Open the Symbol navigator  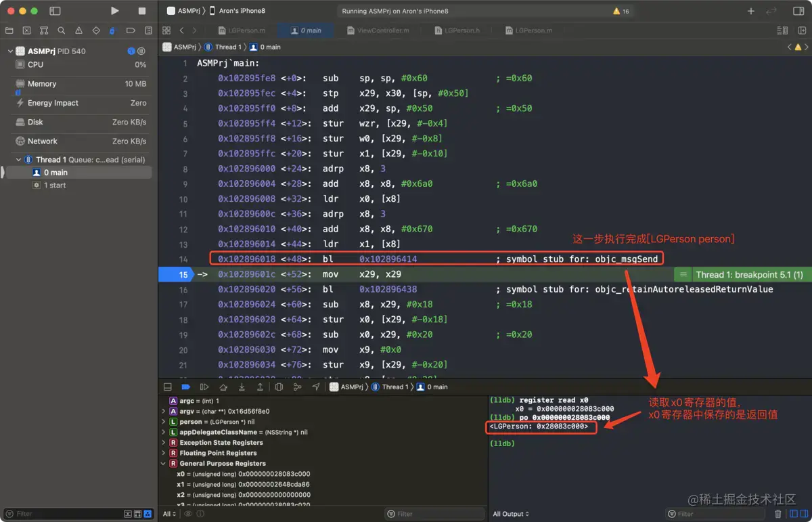[x=44, y=30]
